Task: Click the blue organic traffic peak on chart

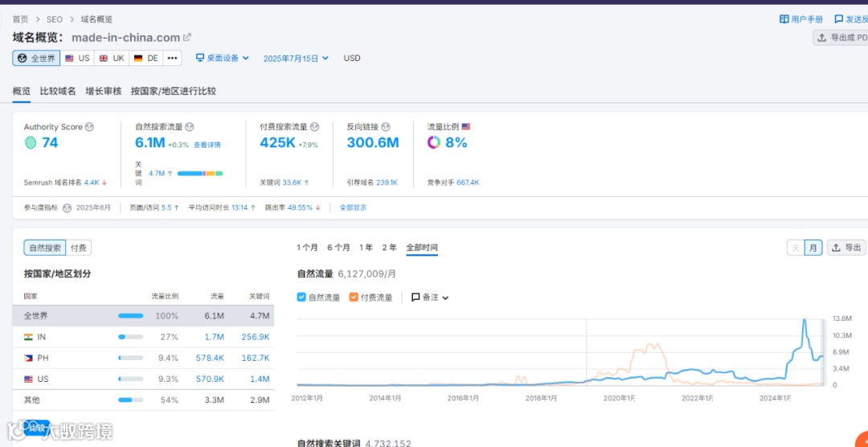Action: pos(805,320)
